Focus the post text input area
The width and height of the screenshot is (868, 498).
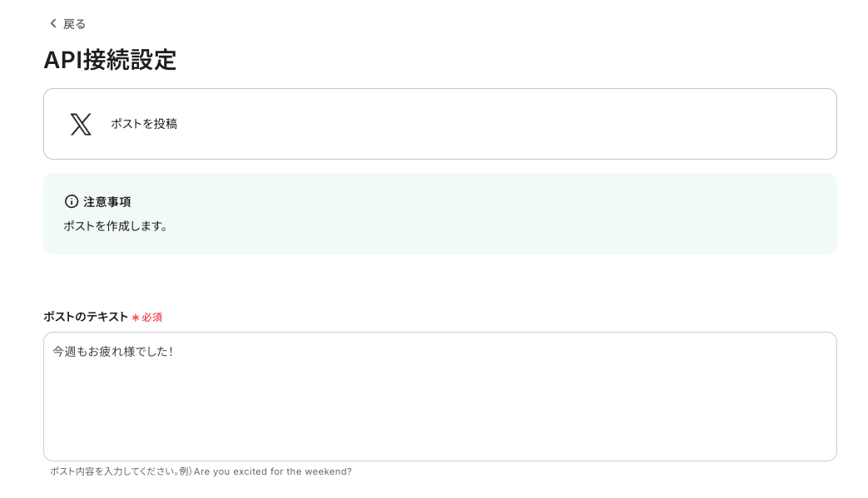pos(440,397)
